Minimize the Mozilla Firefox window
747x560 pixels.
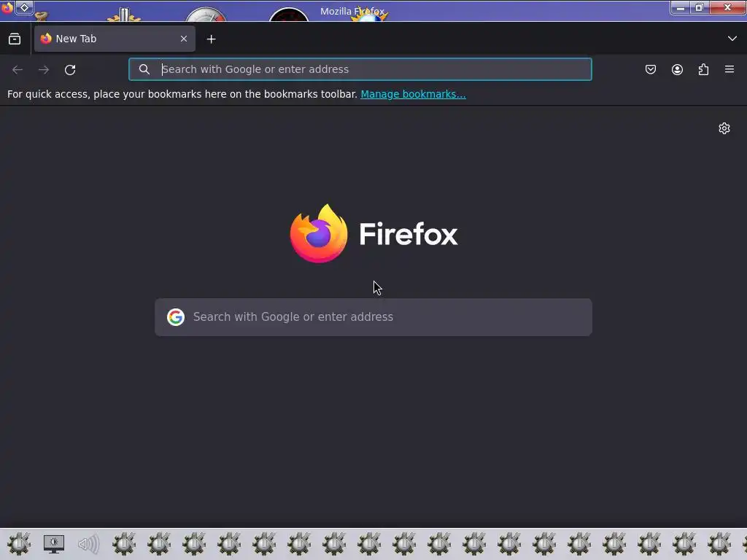tap(681, 7)
